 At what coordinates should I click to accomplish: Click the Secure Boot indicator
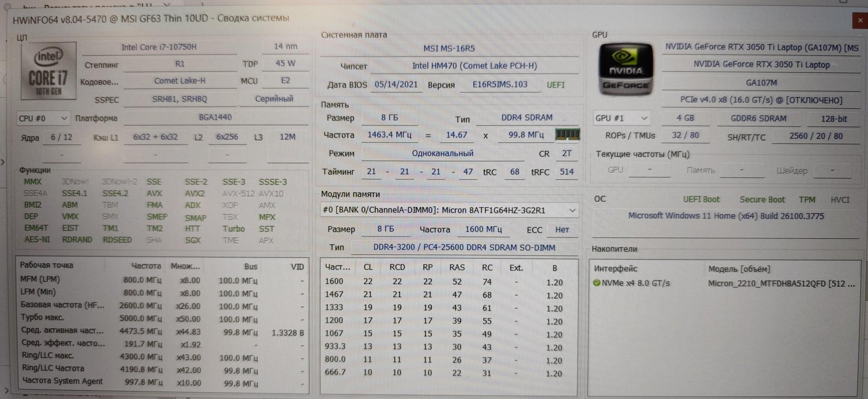pos(762,199)
